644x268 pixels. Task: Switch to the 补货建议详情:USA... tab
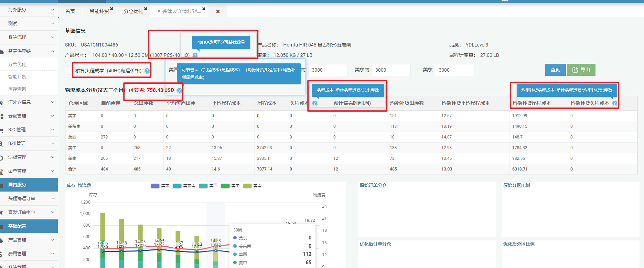point(179,11)
